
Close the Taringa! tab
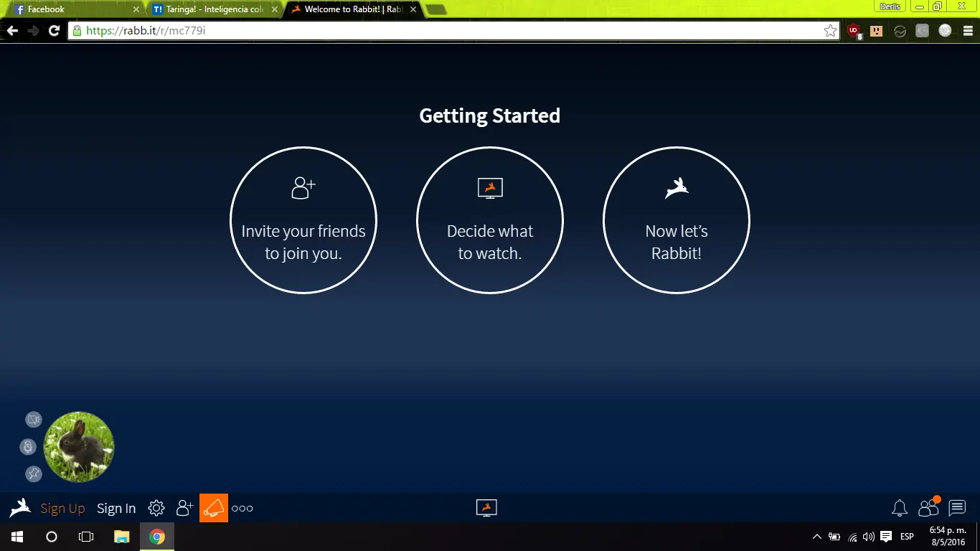274,9
